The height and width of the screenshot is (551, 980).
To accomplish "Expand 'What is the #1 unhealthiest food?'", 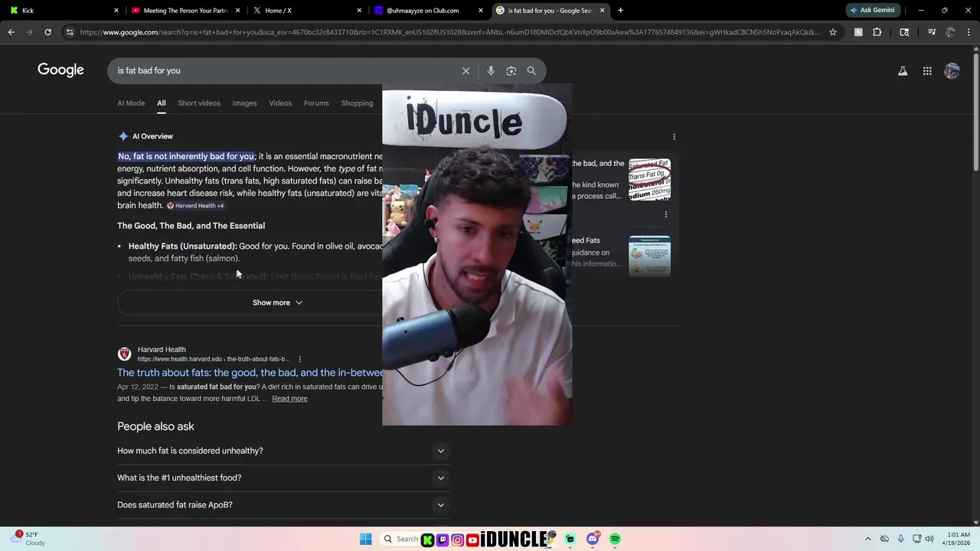I will pyautogui.click(x=283, y=478).
